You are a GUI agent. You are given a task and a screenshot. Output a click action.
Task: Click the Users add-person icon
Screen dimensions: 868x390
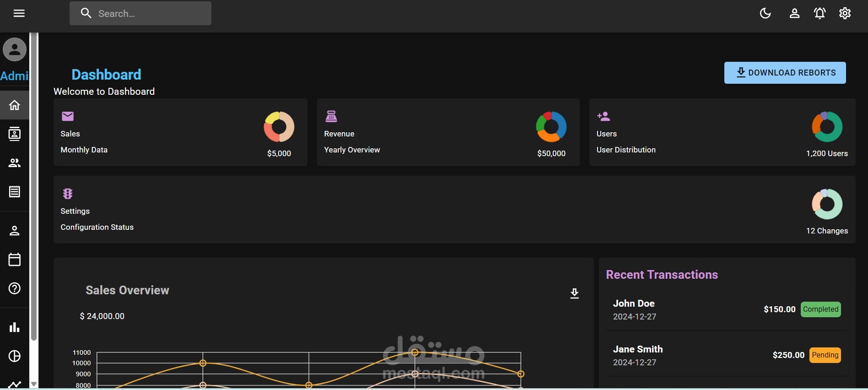[x=604, y=116]
